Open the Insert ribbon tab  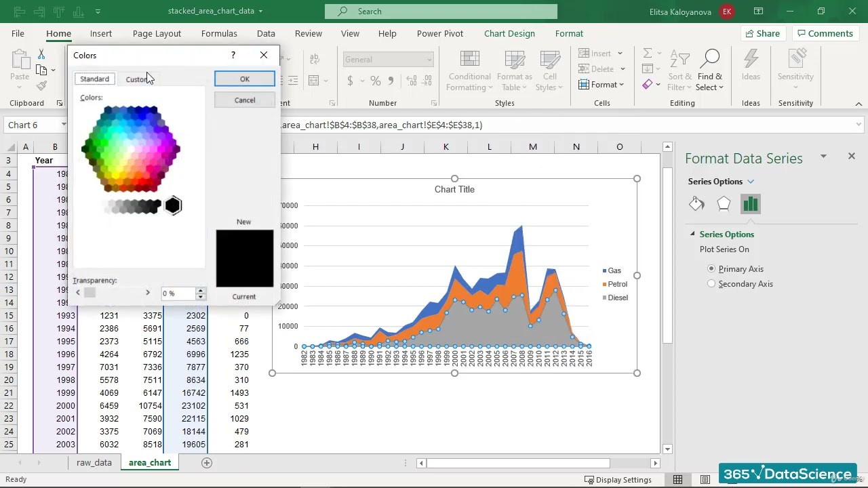point(101,33)
